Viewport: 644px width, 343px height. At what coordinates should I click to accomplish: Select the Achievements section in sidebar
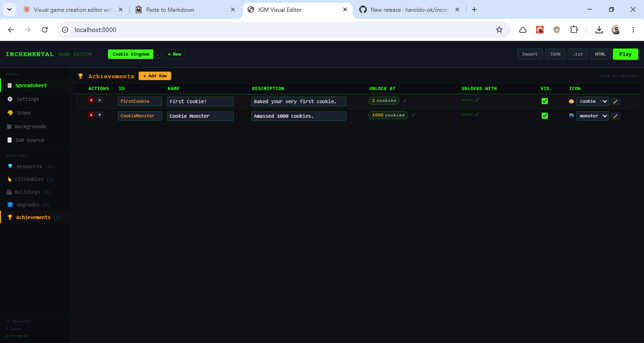[35, 217]
